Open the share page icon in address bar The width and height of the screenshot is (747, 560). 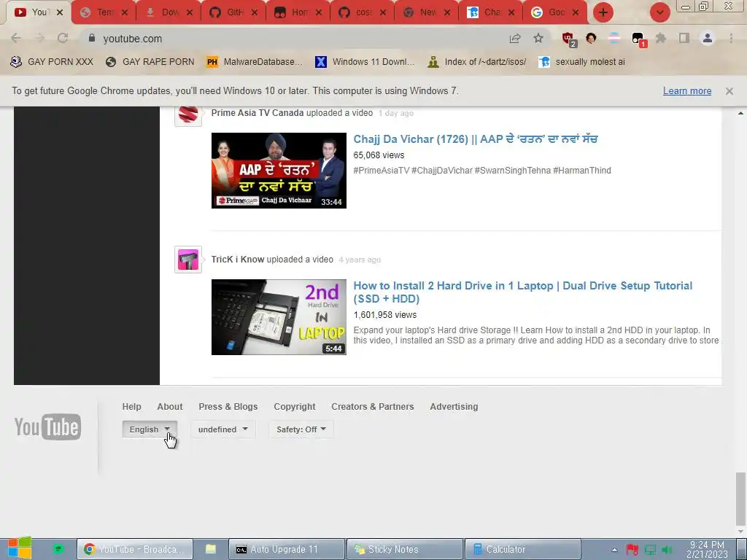pos(515,38)
